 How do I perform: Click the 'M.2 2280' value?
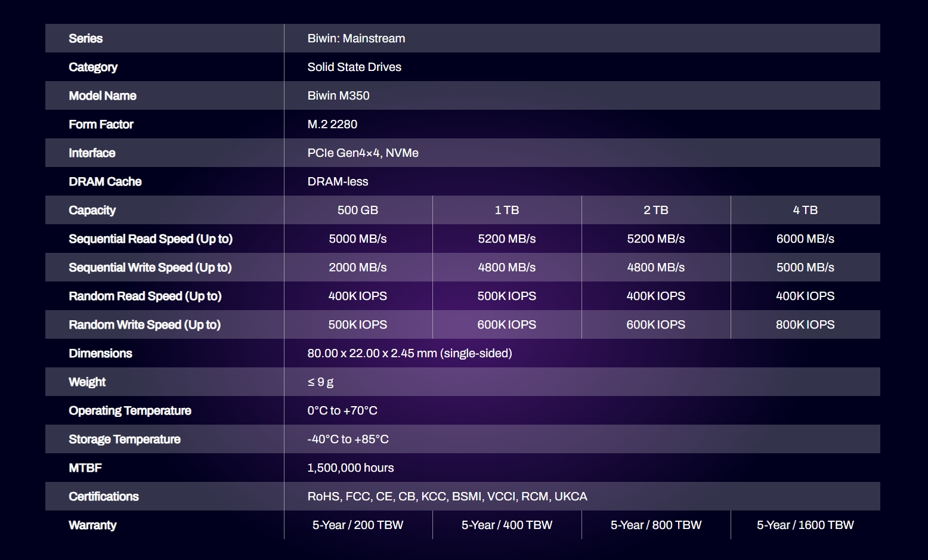[332, 124]
